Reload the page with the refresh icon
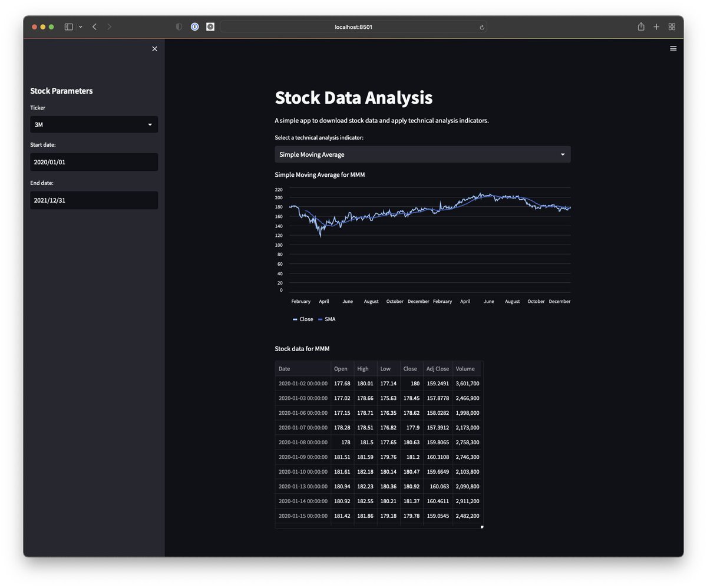This screenshot has width=707, height=588. pos(481,27)
